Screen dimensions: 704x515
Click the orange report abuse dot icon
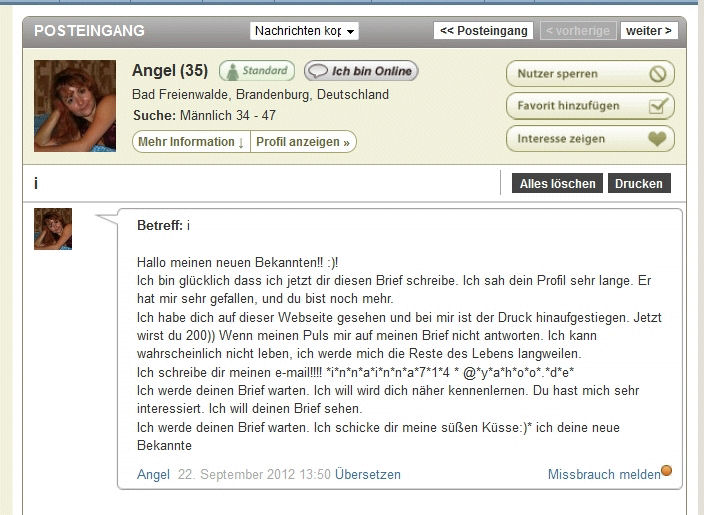[667, 470]
